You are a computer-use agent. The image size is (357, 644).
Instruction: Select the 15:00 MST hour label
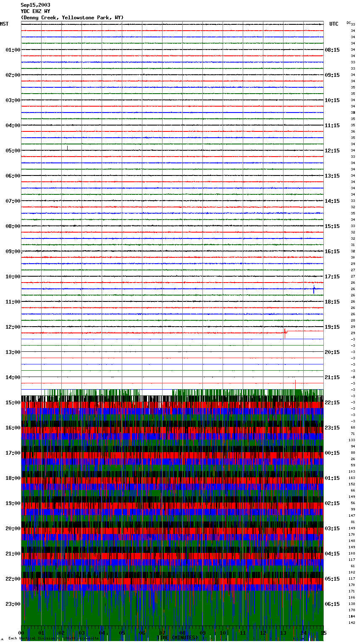(13, 403)
